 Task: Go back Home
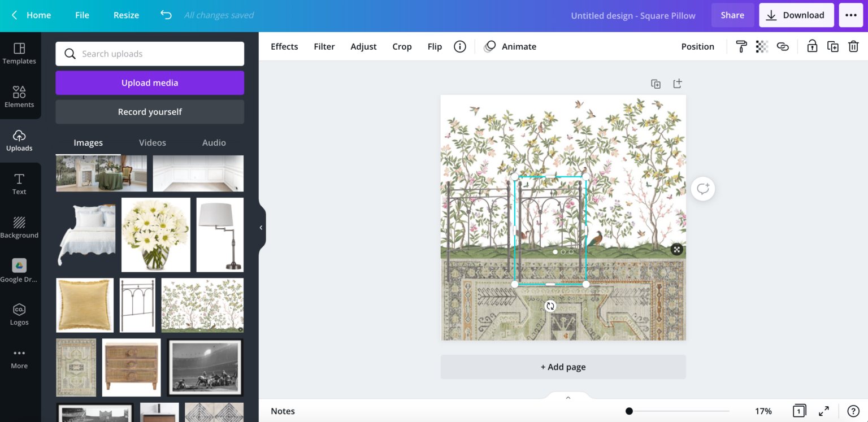pos(31,15)
